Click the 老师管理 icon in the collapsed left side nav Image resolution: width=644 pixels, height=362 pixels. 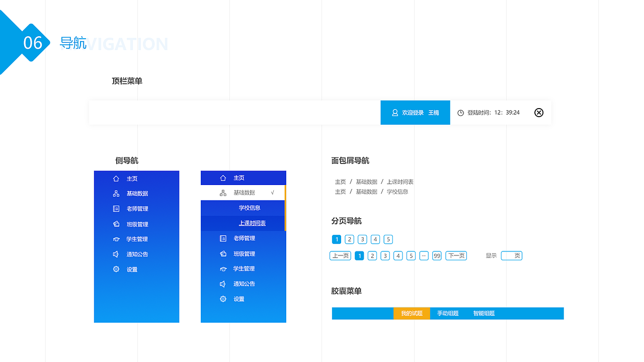pos(116,209)
